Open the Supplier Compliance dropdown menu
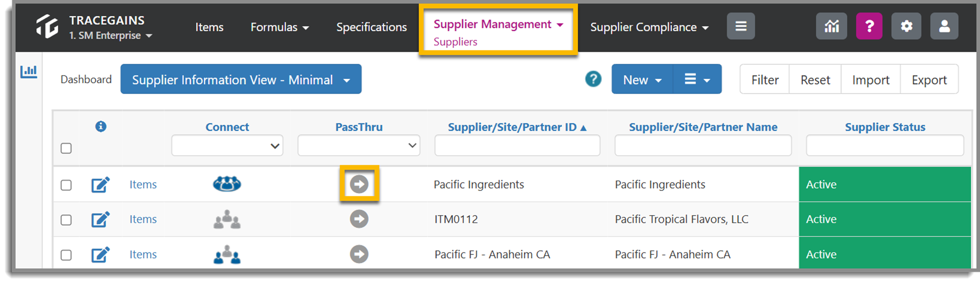Image resolution: width=980 pixels, height=284 pixels. tap(649, 27)
